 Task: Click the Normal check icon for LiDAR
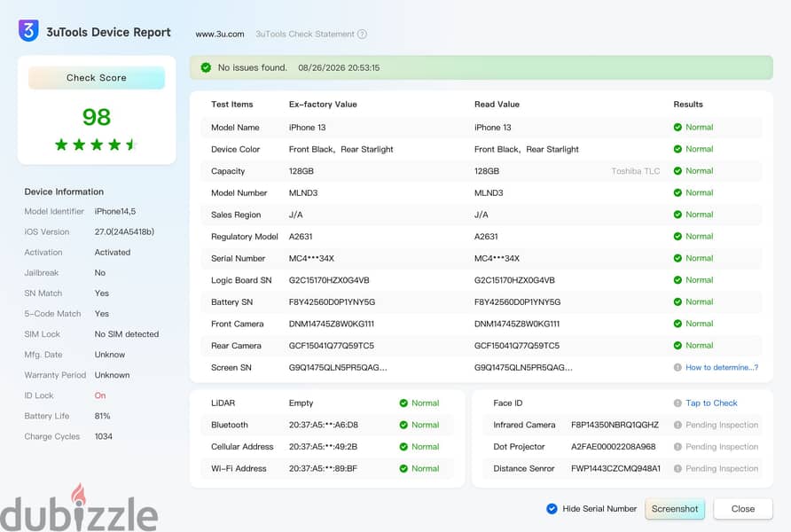pos(403,403)
